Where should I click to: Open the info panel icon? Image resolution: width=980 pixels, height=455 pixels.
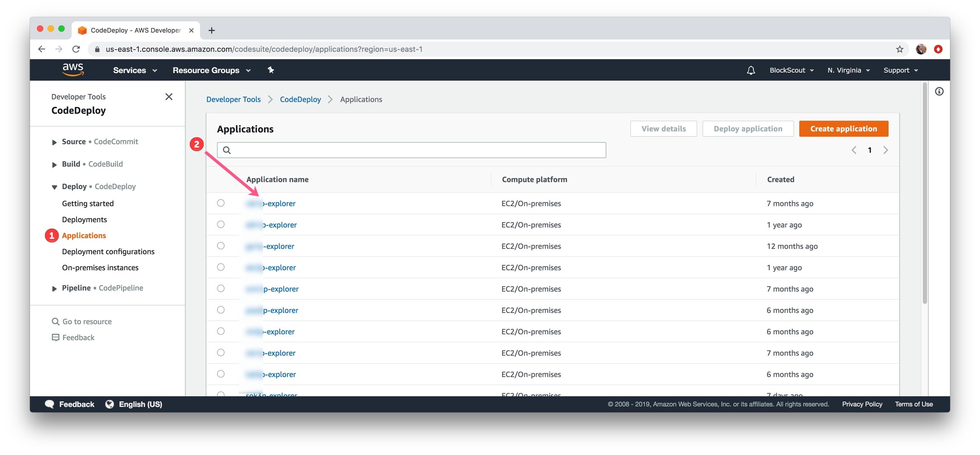click(939, 91)
